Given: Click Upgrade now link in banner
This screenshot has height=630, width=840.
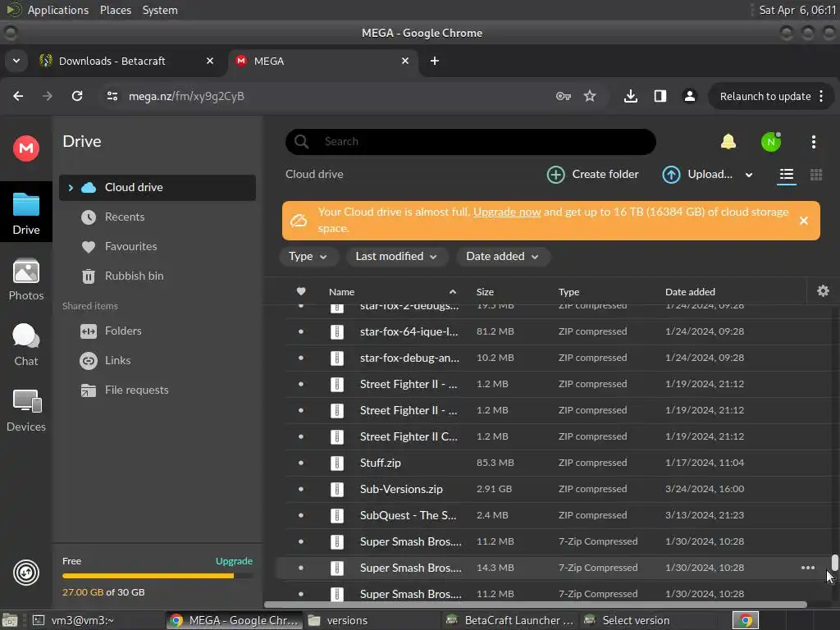Looking at the screenshot, I should tap(507, 212).
